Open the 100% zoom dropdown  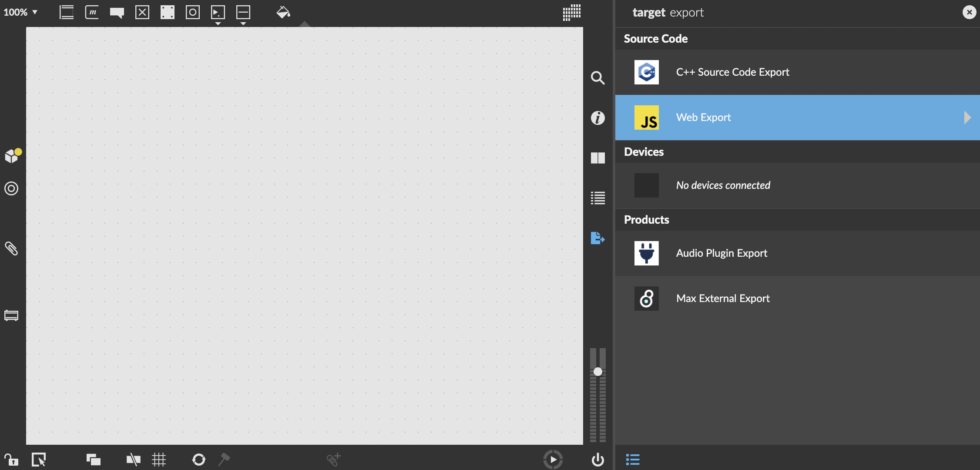[x=20, y=12]
